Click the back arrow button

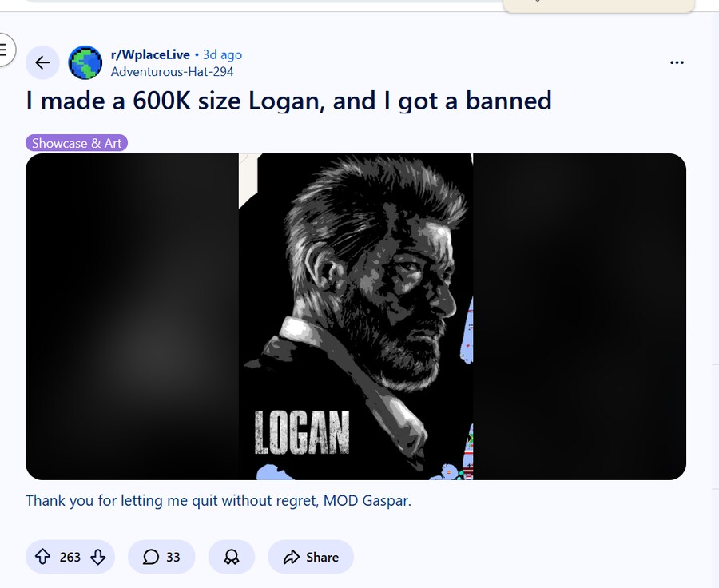click(42, 62)
